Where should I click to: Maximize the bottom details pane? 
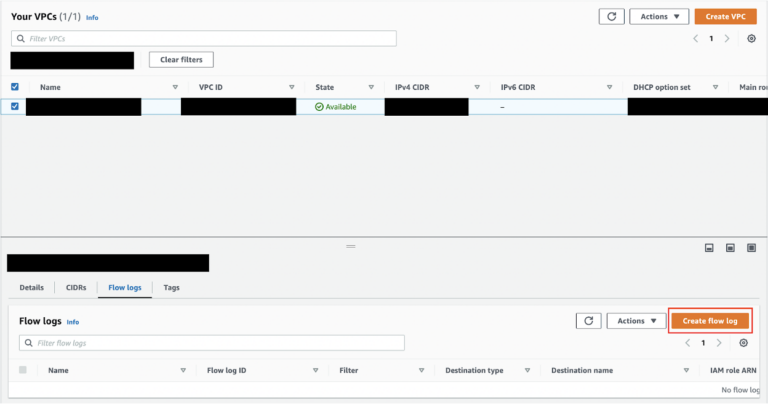coord(753,247)
